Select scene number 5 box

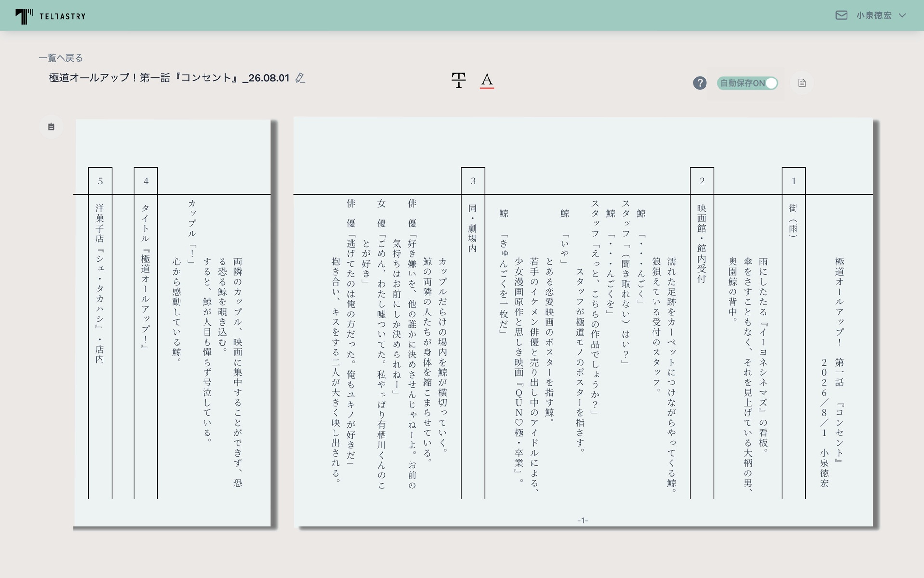click(100, 181)
